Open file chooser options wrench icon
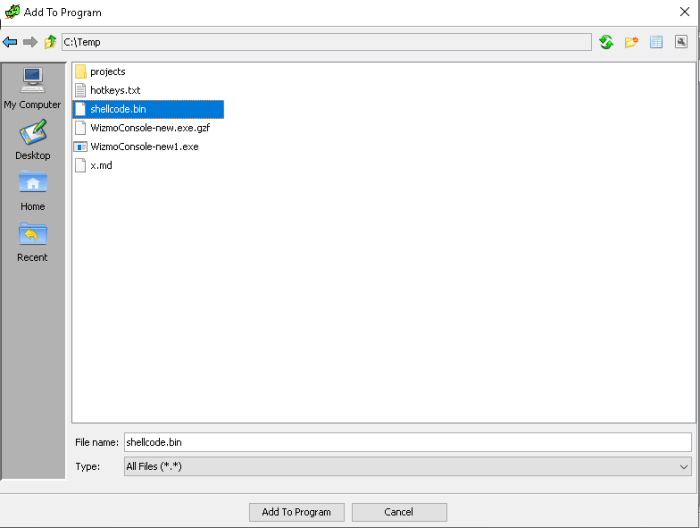700x528 pixels. (681, 42)
